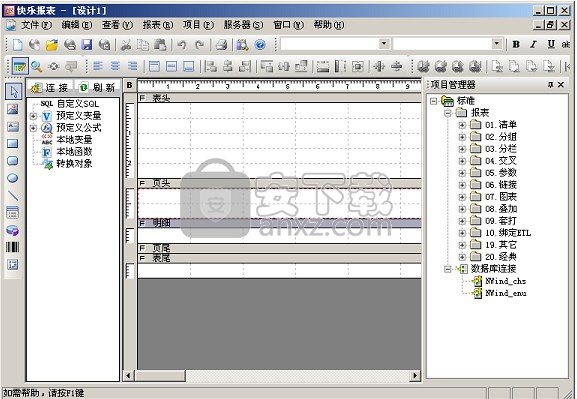The width and height of the screenshot is (577, 399).
Task: Click the blue Help question-mark icon
Action: coord(260,45)
